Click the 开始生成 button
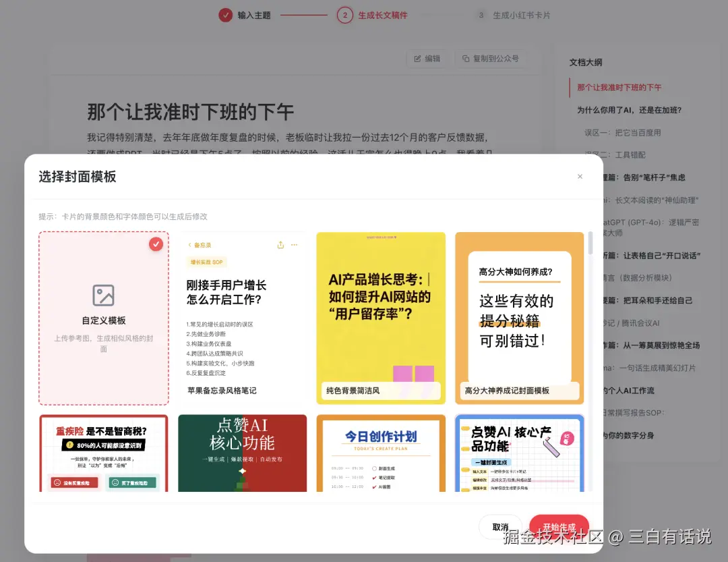Screen dimensions: 728x562 click(559, 528)
